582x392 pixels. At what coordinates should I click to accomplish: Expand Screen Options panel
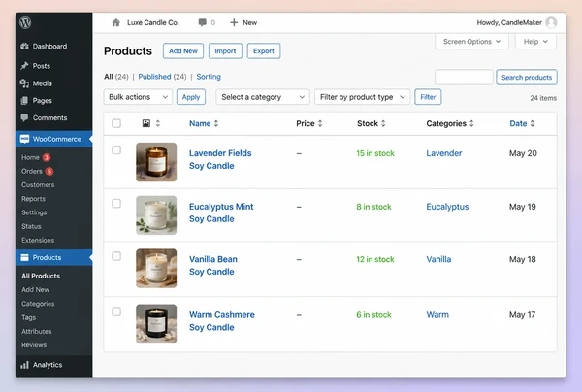click(471, 41)
